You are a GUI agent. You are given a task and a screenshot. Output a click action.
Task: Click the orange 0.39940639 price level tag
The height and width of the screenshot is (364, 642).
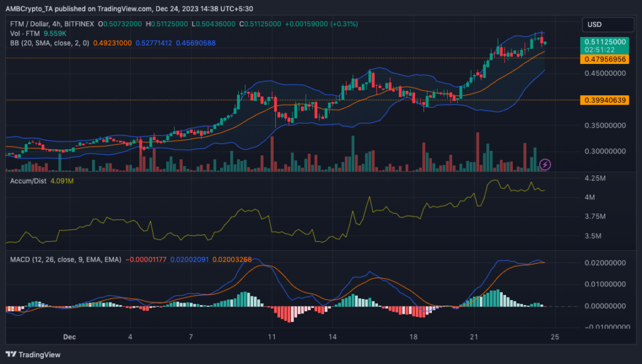pyautogui.click(x=604, y=100)
